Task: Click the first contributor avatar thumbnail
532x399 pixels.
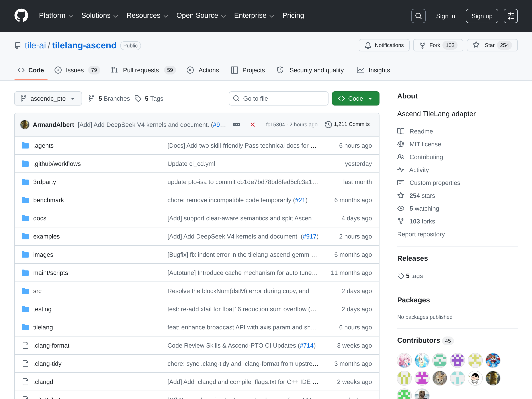Action: click(x=404, y=360)
